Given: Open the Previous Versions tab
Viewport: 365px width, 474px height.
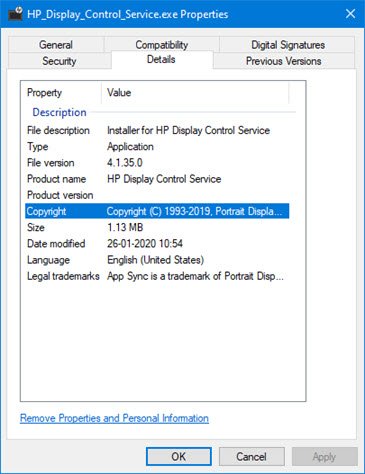Looking at the screenshot, I should [284, 61].
